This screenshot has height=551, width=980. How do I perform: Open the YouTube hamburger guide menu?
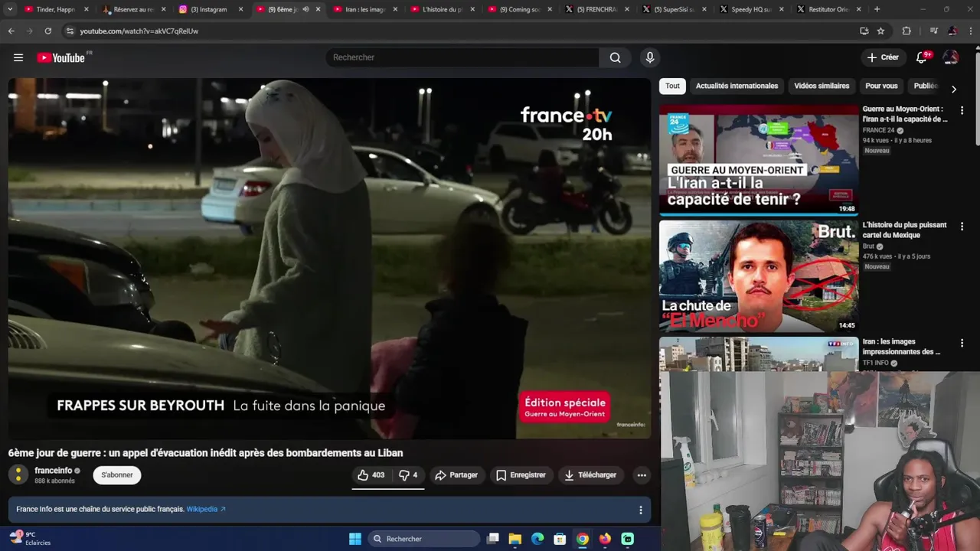click(18, 57)
